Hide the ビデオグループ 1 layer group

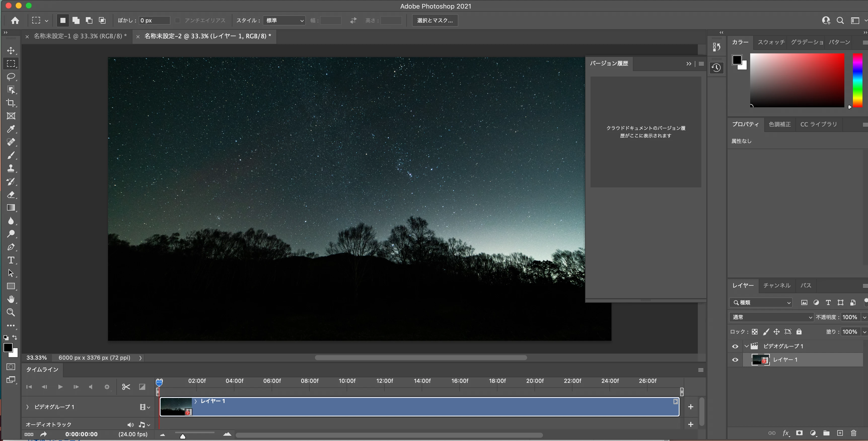click(x=735, y=346)
